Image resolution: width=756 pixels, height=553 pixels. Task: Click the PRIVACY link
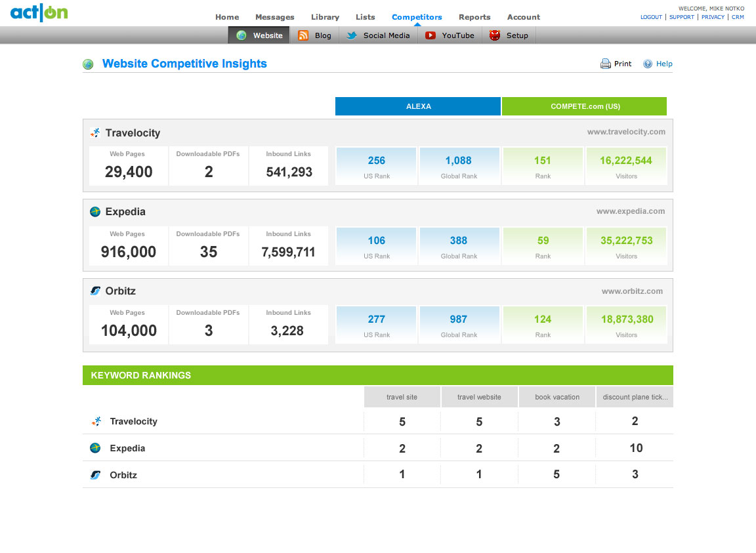click(713, 17)
